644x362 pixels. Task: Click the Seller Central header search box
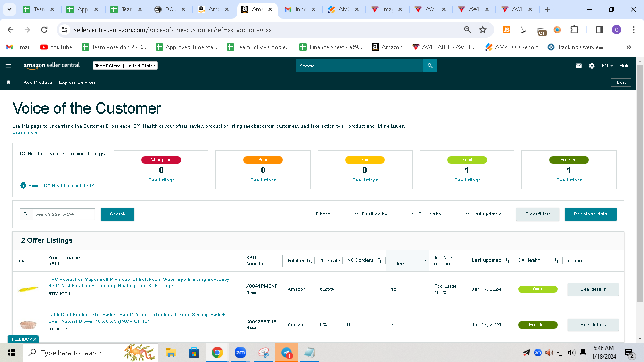coord(359,66)
